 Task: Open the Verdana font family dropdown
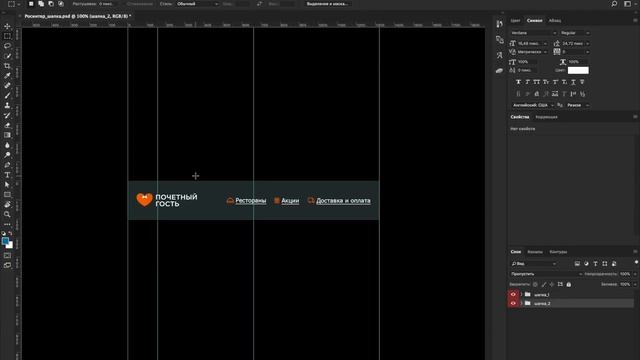click(533, 33)
